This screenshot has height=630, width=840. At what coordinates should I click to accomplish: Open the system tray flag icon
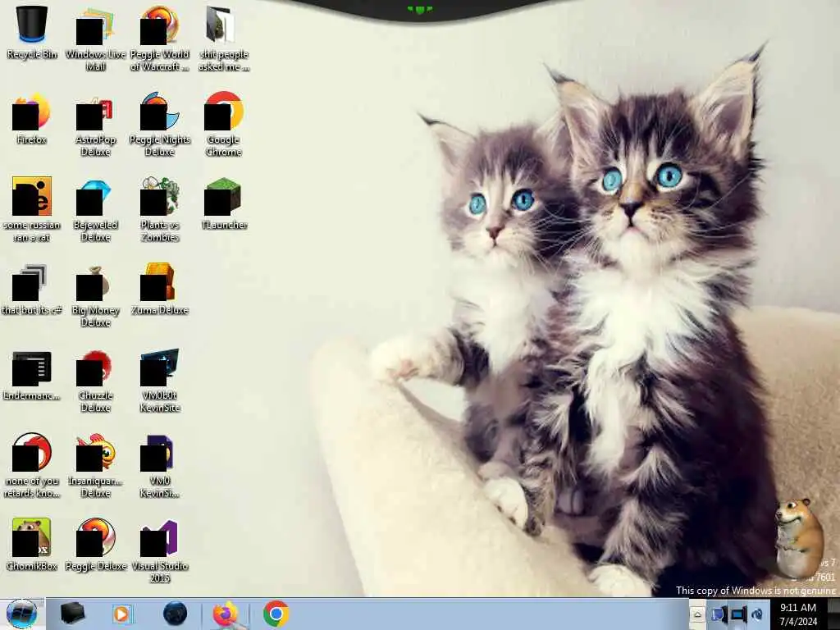pos(719,614)
